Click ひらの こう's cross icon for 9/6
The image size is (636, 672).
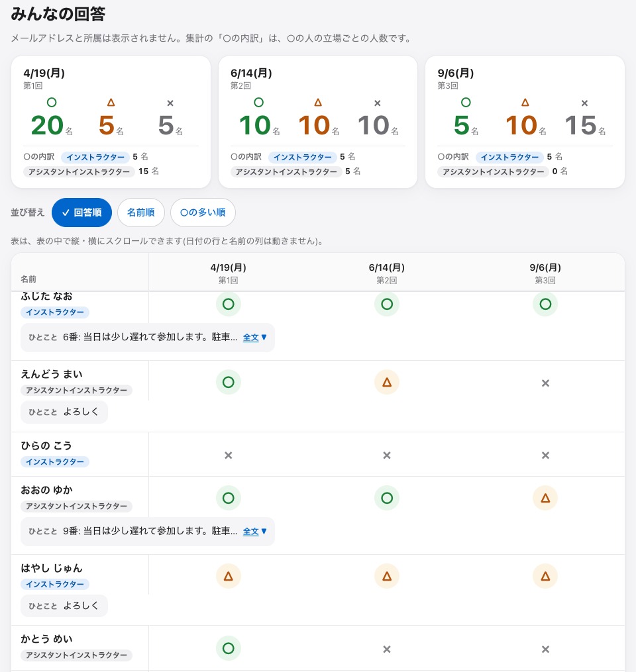click(545, 455)
